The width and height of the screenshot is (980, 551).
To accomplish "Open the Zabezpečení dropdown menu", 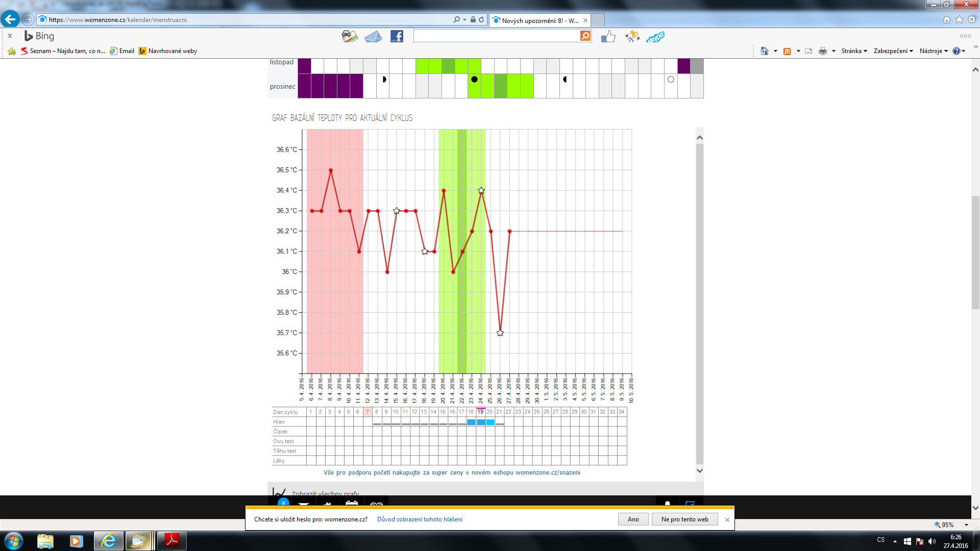I will pyautogui.click(x=893, y=51).
